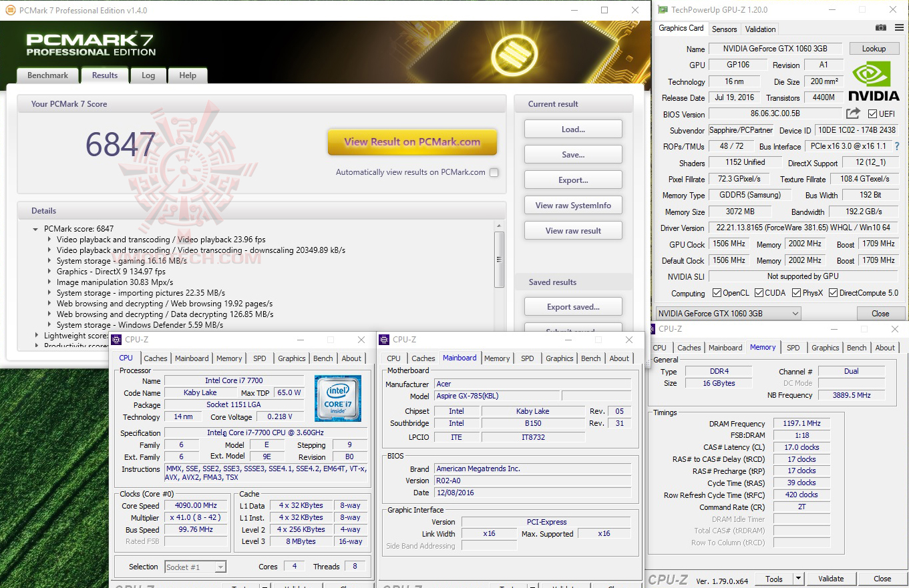The width and height of the screenshot is (909, 588).
Task: Open SPD tab in the CPU-Z Mainboard window
Action: point(528,358)
